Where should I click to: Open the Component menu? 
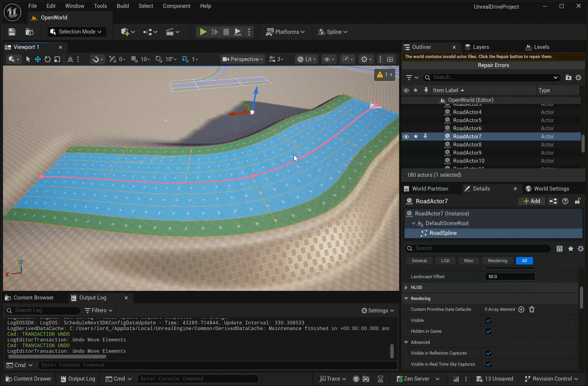point(176,6)
